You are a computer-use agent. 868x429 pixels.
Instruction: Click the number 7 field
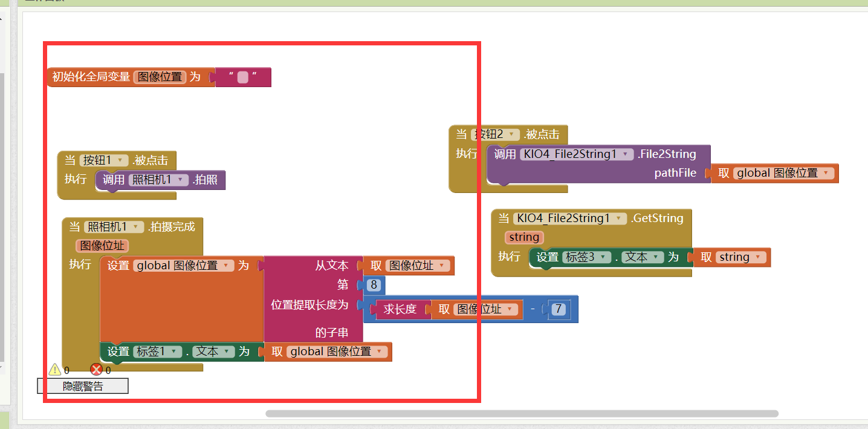point(559,309)
